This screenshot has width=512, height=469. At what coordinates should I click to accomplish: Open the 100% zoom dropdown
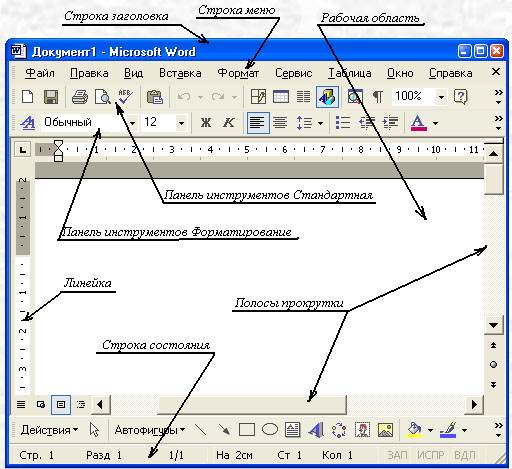(441, 97)
